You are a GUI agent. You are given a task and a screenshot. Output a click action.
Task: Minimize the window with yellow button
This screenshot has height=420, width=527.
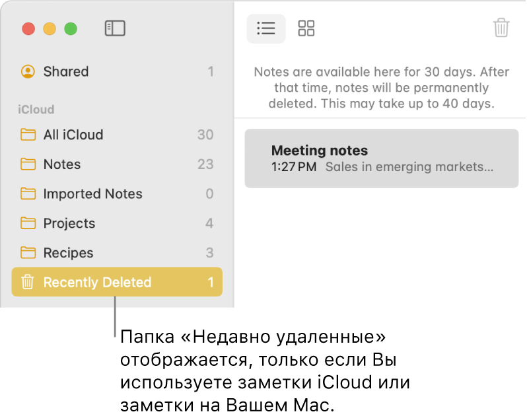(x=50, y=28)
